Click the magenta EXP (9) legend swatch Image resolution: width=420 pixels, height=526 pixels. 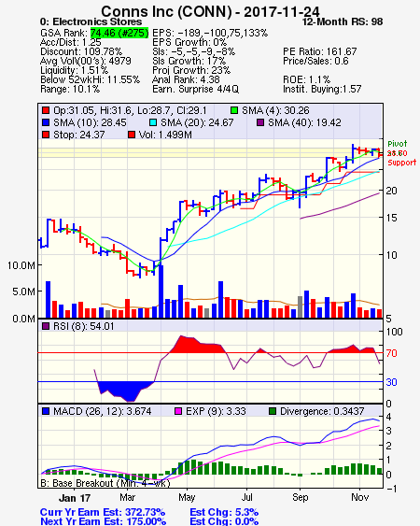tap(178, 411)
